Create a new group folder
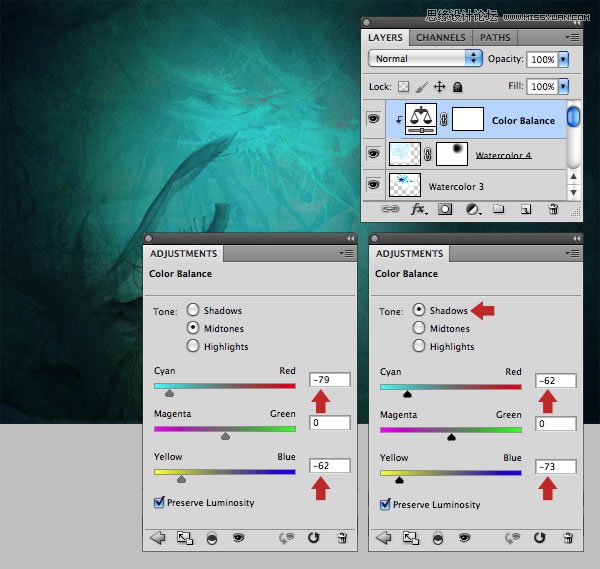 coord(498,209)
